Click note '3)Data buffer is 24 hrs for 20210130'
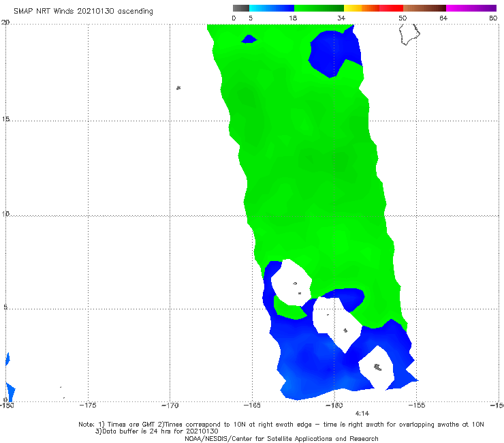 coord(157,431)
